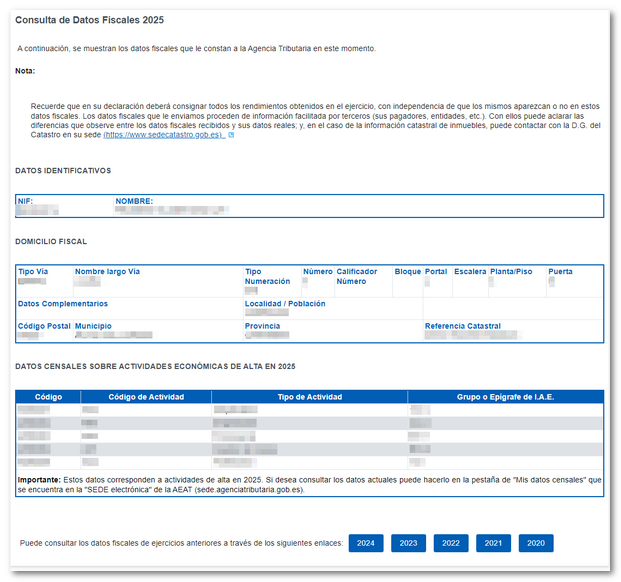Image resolution: width=621 pixels, height=582 pixels.
Task: Open the 2024 fiscal data button
Action: pos(366,543)
